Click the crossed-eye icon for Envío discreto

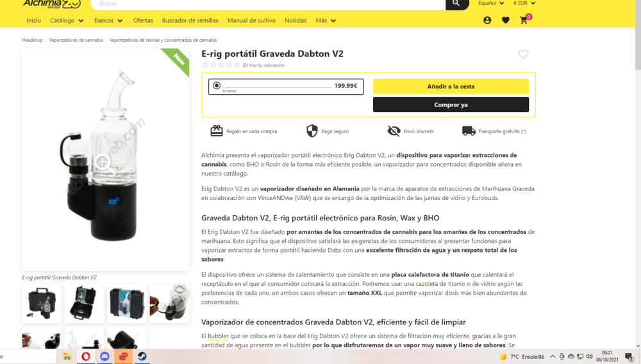tap(394, 131)
